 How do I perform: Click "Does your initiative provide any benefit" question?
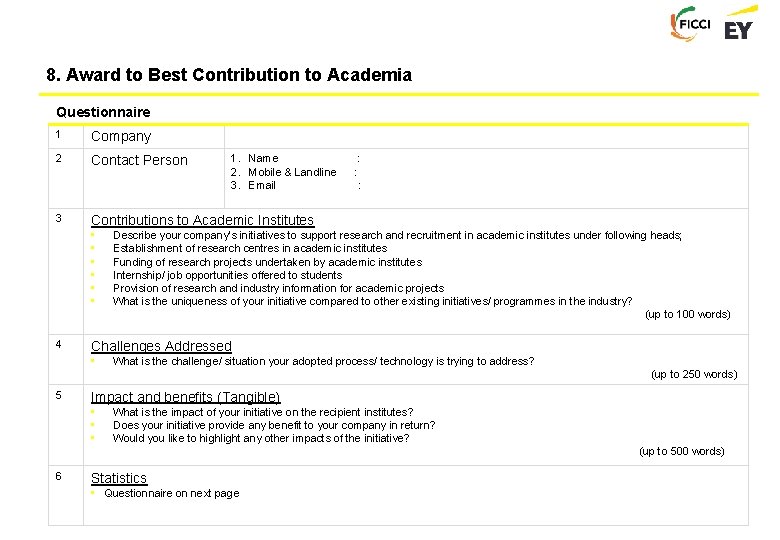point(274,425)
